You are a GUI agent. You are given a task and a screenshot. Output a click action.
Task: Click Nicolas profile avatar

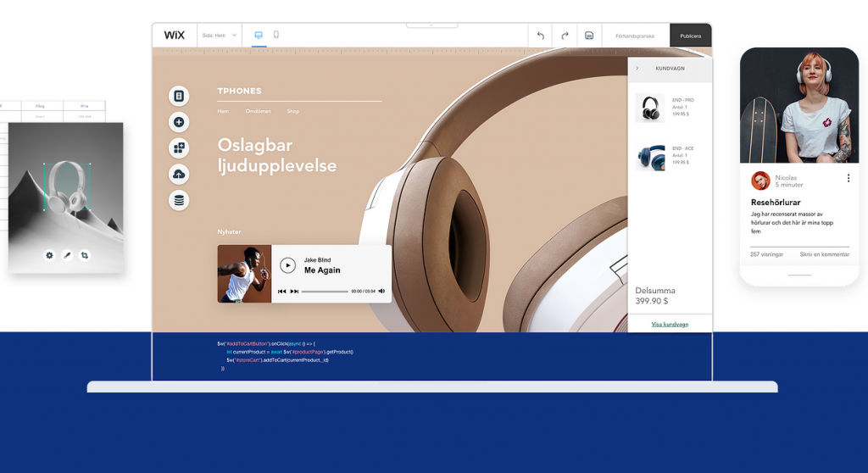[760, 181]
